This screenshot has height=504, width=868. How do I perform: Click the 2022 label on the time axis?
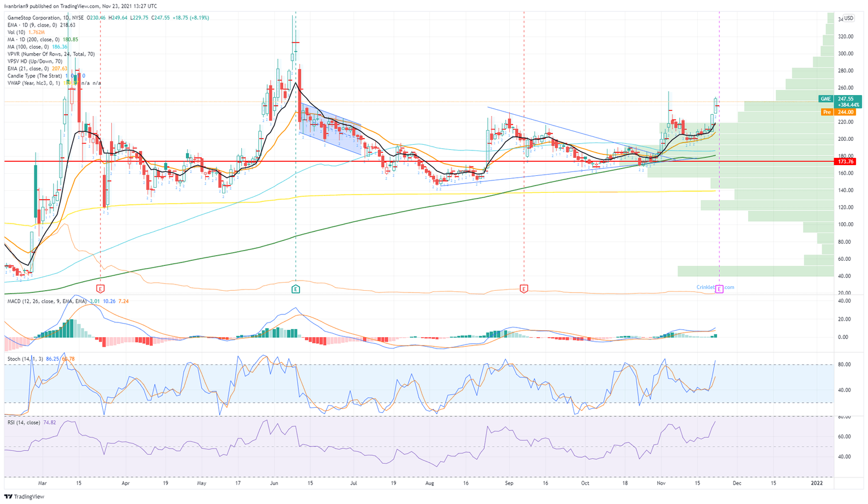817,484
